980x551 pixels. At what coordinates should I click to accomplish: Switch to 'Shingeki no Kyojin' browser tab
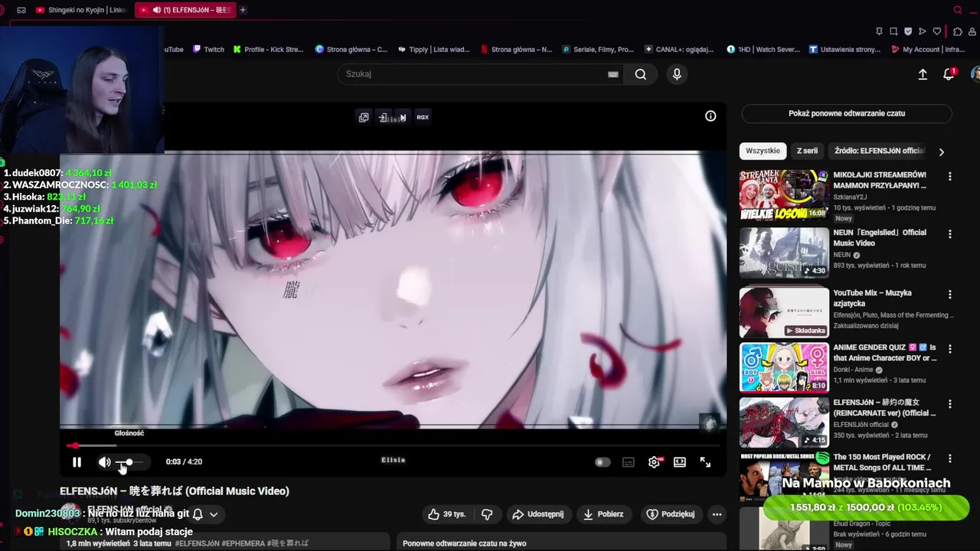pyautogui.click(x=80, y=10)
